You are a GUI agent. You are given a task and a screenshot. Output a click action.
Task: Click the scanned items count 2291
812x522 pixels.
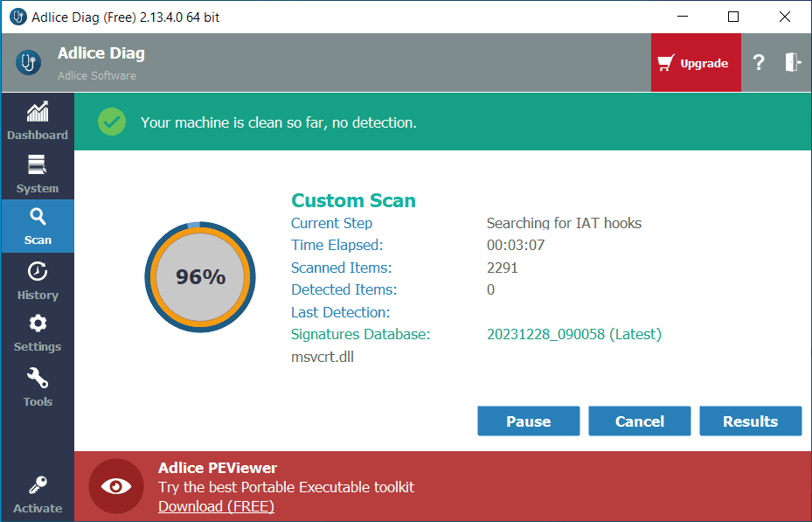pyautogui.click(x=503, y=268)
